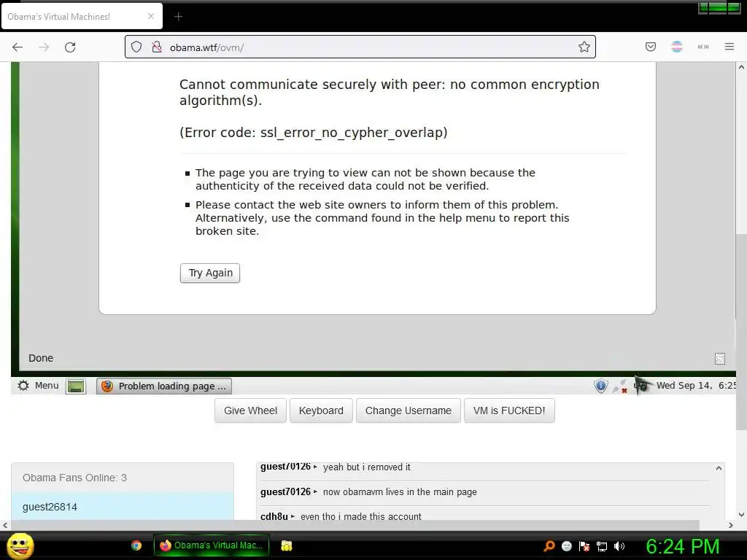Click Try Again on the error page
Viewport: 747px width, 560px height.
tap(210, 273)
